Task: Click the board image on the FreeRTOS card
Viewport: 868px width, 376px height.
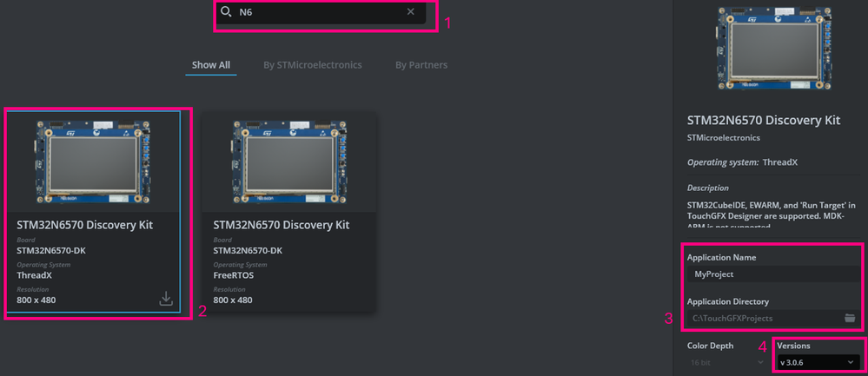Action: [289, 161]
